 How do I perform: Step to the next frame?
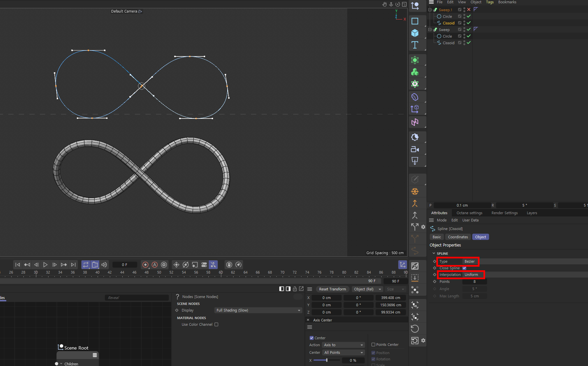[x=55, y=265]
